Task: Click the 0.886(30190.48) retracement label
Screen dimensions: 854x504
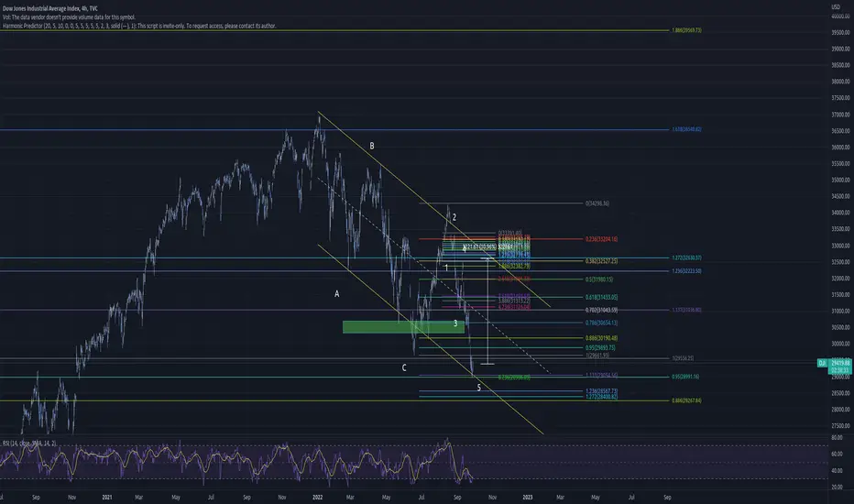Action: [x=601, y=338]
